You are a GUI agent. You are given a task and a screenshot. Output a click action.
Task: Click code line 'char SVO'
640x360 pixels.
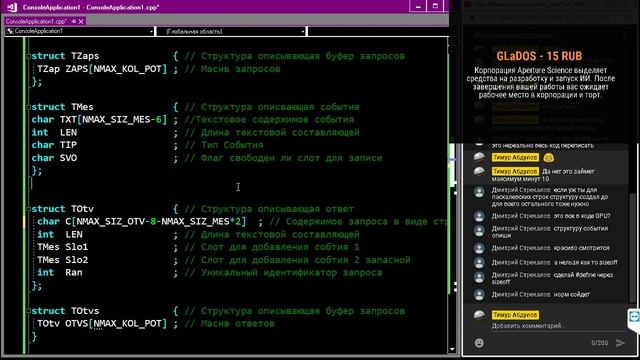click(x=54, y=158)
